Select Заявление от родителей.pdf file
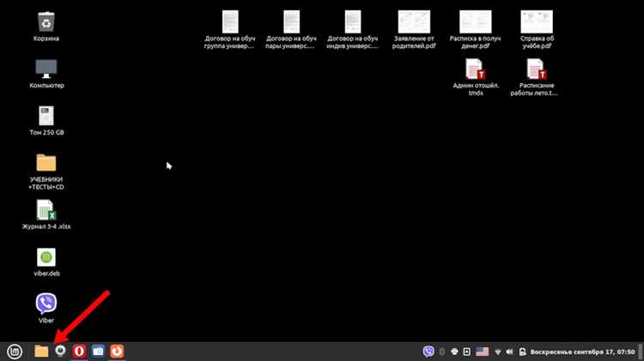The image size is (644, 361). tap(414, 29)
